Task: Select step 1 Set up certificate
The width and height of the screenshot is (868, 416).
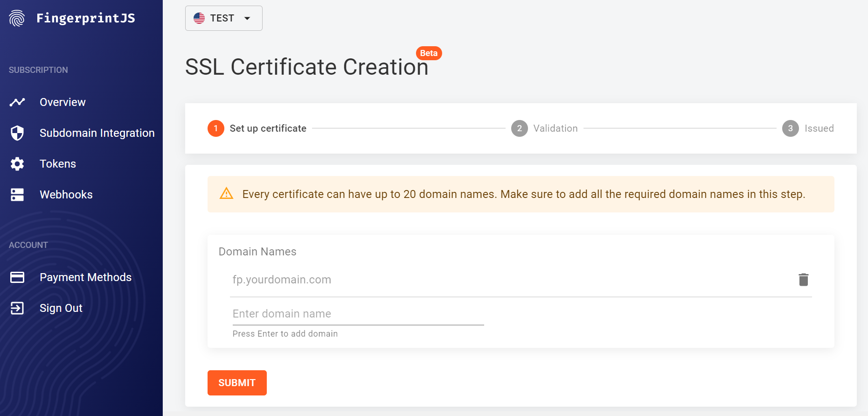Action: (257, 128)
